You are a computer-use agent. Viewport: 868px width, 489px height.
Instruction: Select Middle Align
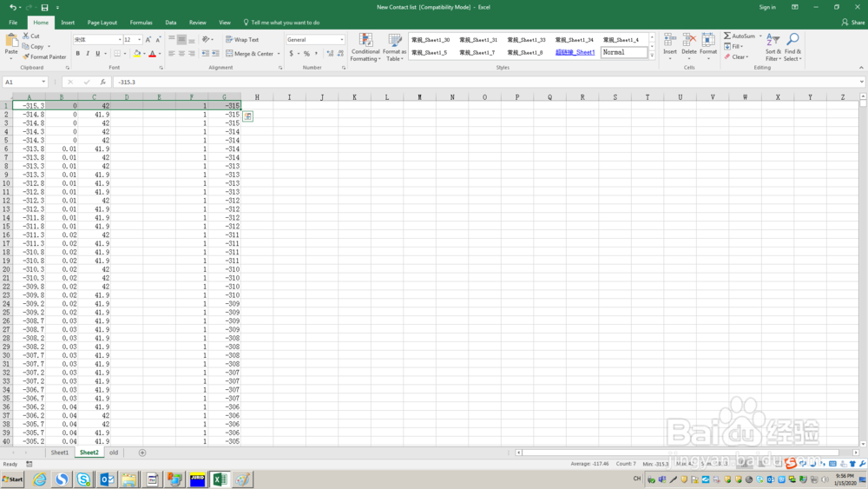point(181,40)
